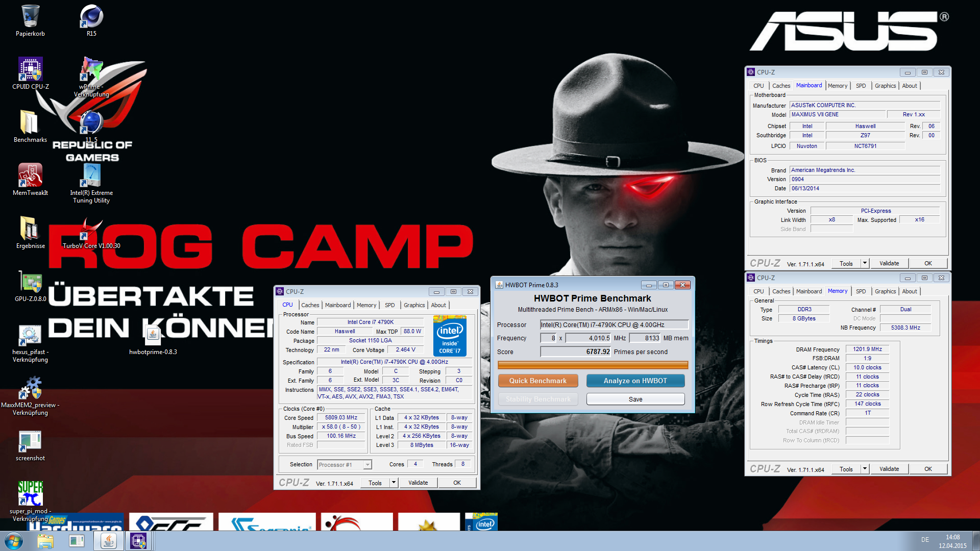Expand Tools dropdown arrow in Memory window
980x551 pixels.
(x=865, y=469)
